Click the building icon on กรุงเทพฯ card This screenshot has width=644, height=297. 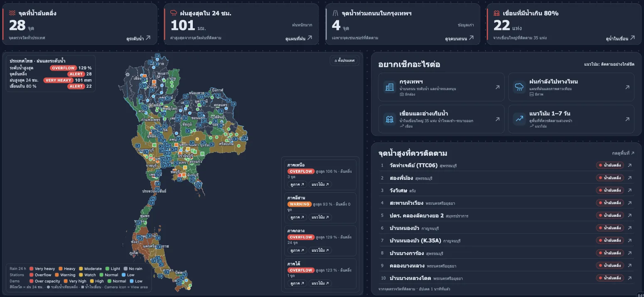[x=389, y=87]
